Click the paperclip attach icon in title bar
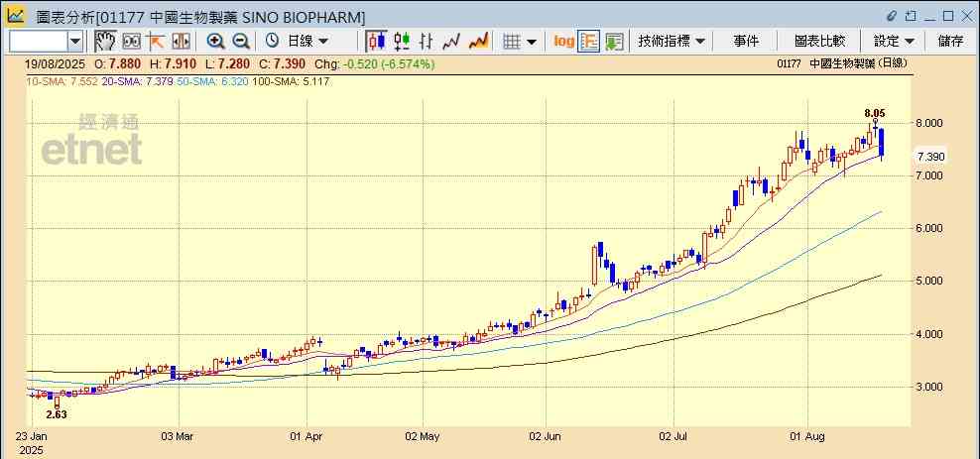 pos(892,16)
